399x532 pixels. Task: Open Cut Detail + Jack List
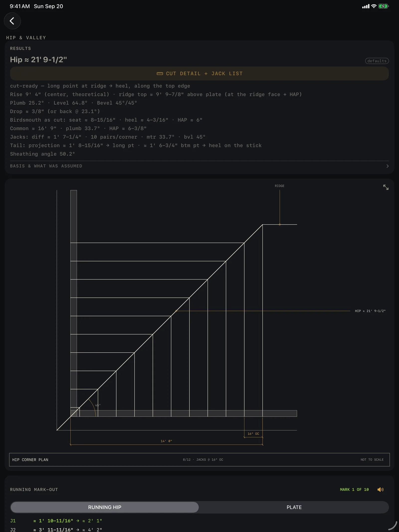pyautogui.click(x=199, y=74)
